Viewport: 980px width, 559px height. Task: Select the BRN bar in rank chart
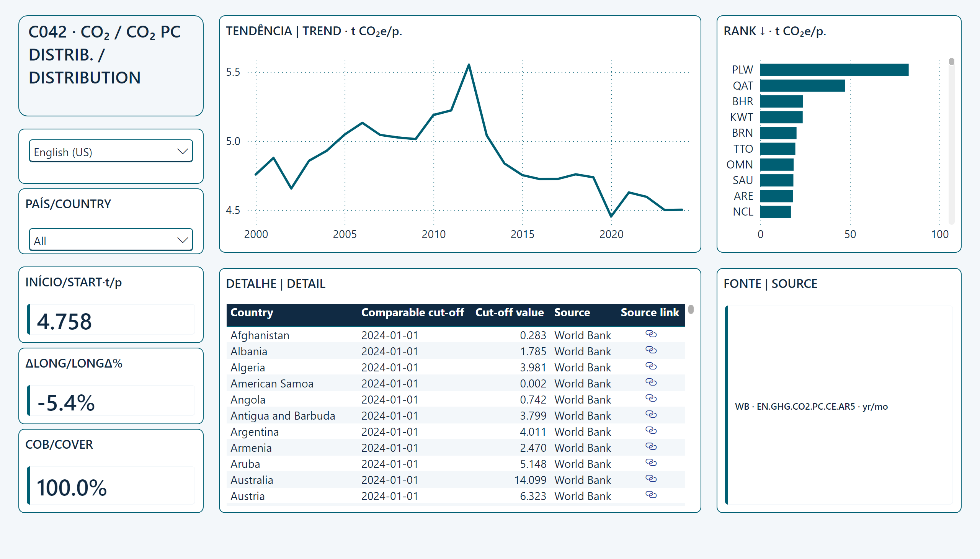point(778,133)
